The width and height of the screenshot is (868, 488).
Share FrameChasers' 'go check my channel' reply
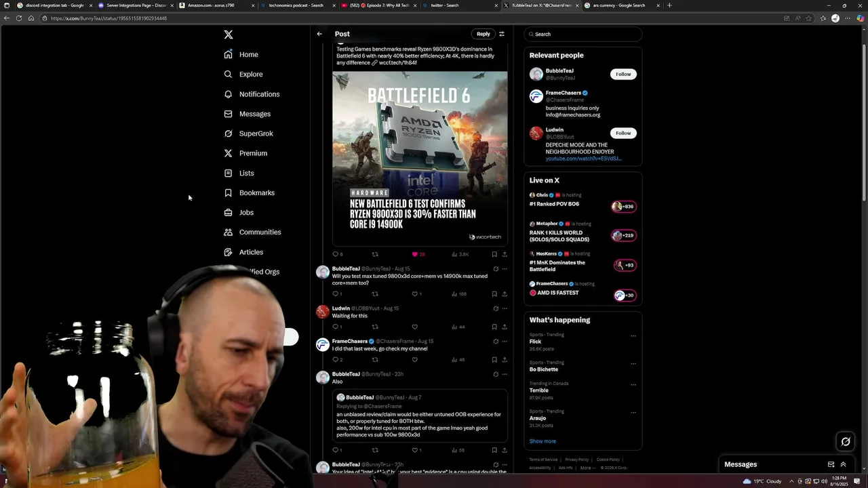(x=504, y=359)
